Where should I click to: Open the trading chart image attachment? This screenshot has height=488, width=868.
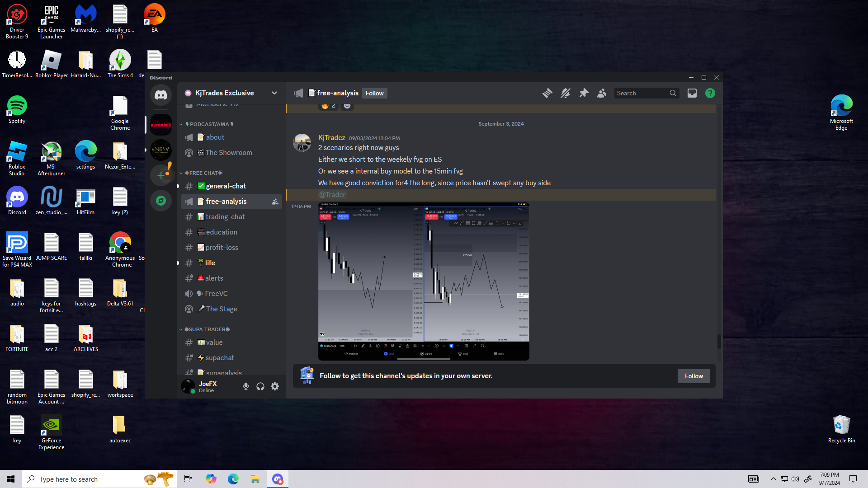(x=424, y=281)
